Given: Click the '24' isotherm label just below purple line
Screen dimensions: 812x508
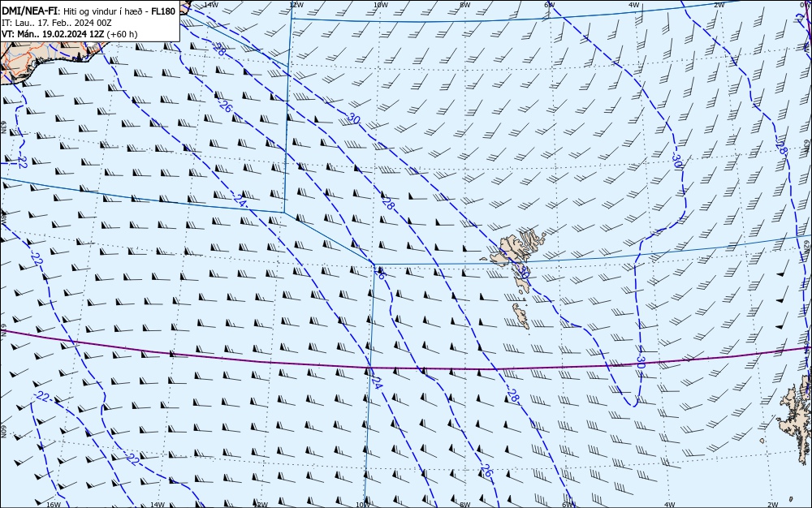Looking at the screenshot, I should click(x=377, y=383).
